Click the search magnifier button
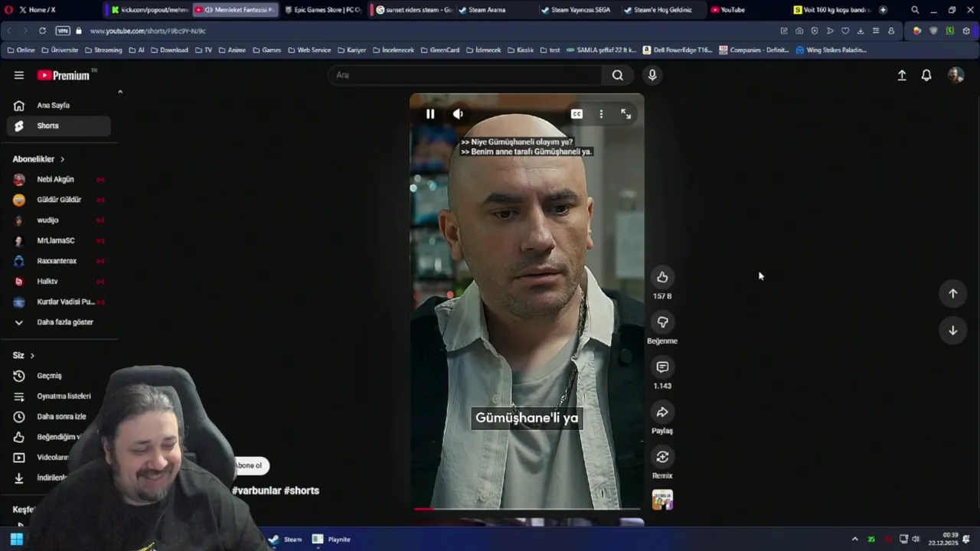Screen dimensions: 980x551 point(617,75)
